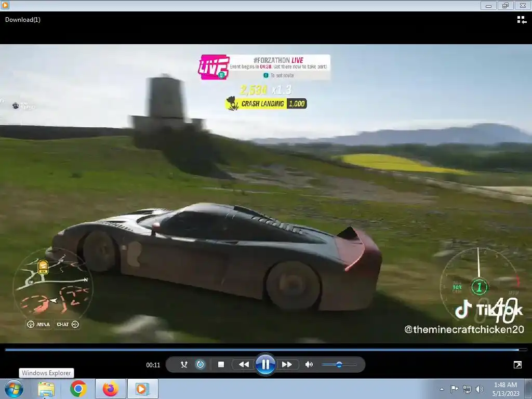The height and width of the screenshot is (399, 532).
Task: Toggle shuffle mode in player
Action: (184, 364)
